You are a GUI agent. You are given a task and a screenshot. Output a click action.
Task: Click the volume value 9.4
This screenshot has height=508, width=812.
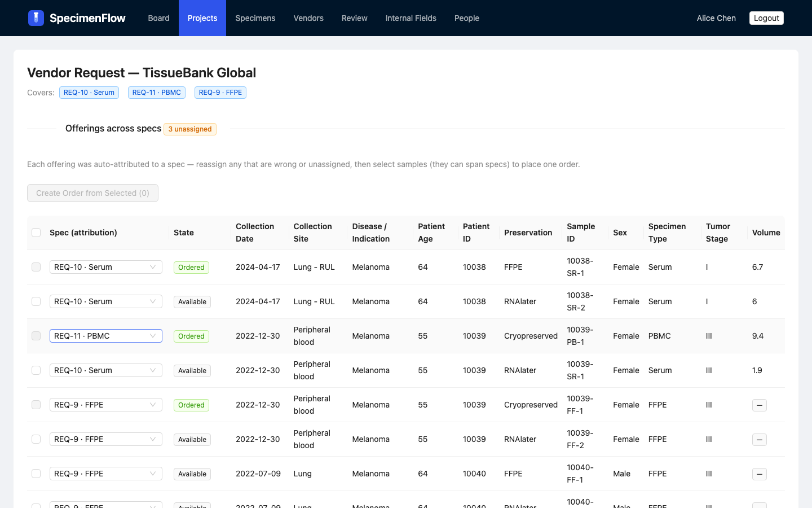tap(758, 336)
